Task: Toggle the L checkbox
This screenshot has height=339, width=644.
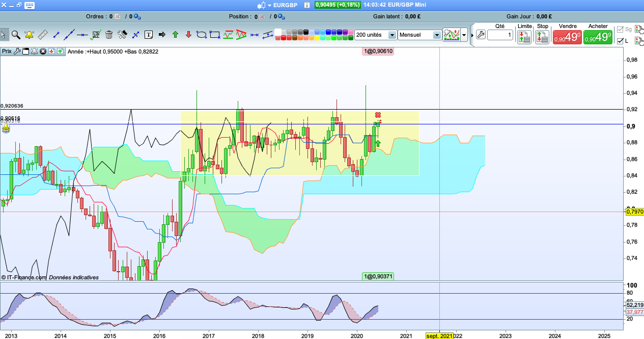Action: coord(620,41)
